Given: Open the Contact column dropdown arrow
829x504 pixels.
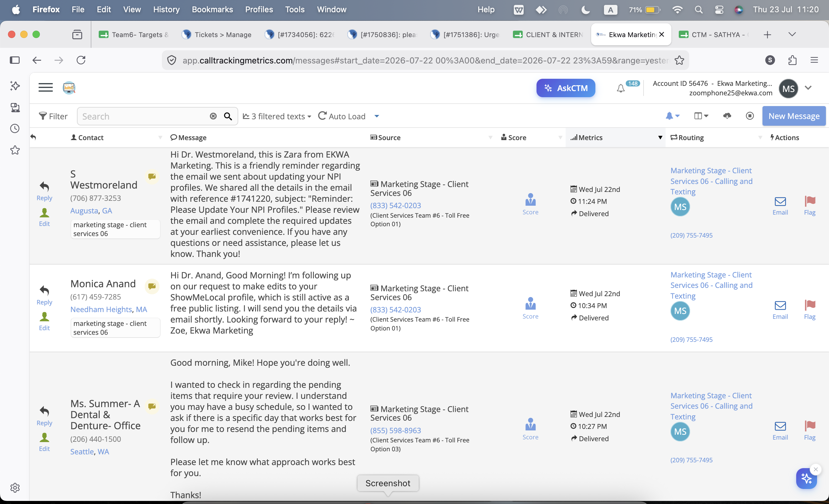Looking at the screenshot, I should (160, 138).
